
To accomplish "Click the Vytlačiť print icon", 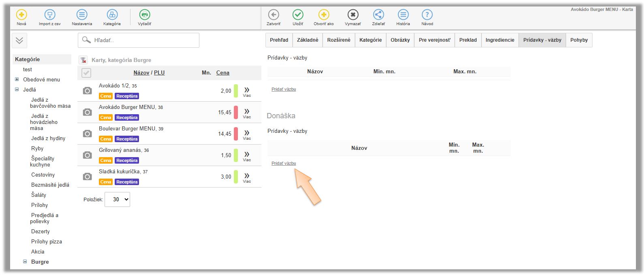I will tap(144, 15).
